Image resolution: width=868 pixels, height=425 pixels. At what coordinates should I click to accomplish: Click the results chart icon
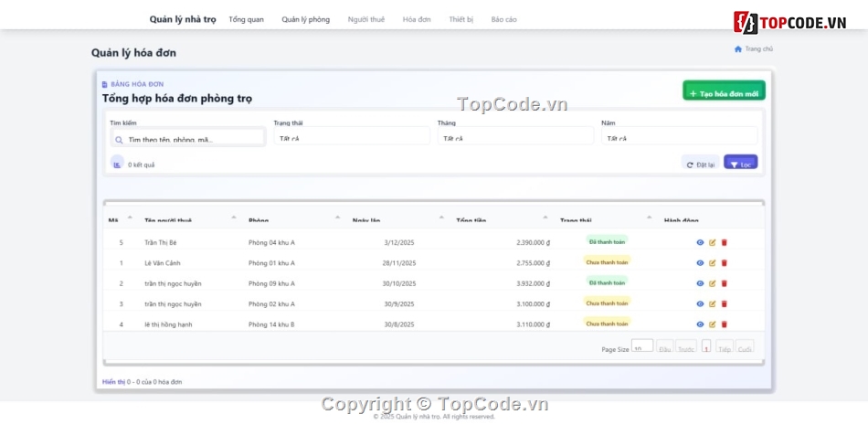117,164
